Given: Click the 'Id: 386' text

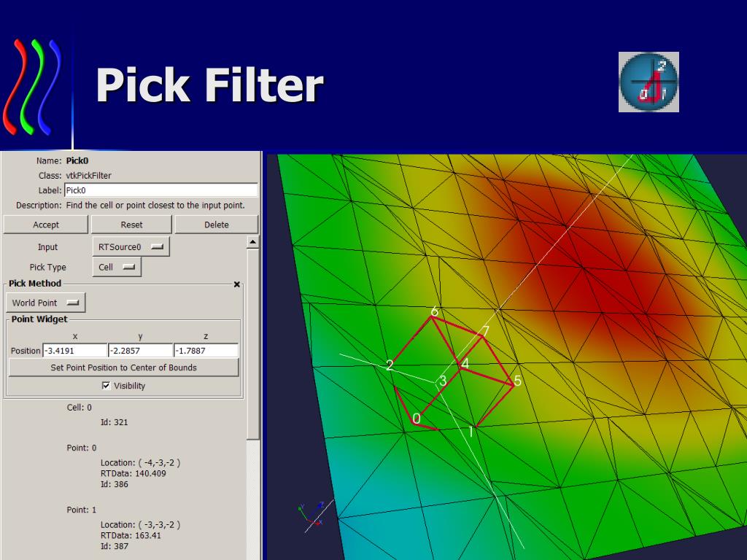Looking at the screenshot, I should [114, 484].
